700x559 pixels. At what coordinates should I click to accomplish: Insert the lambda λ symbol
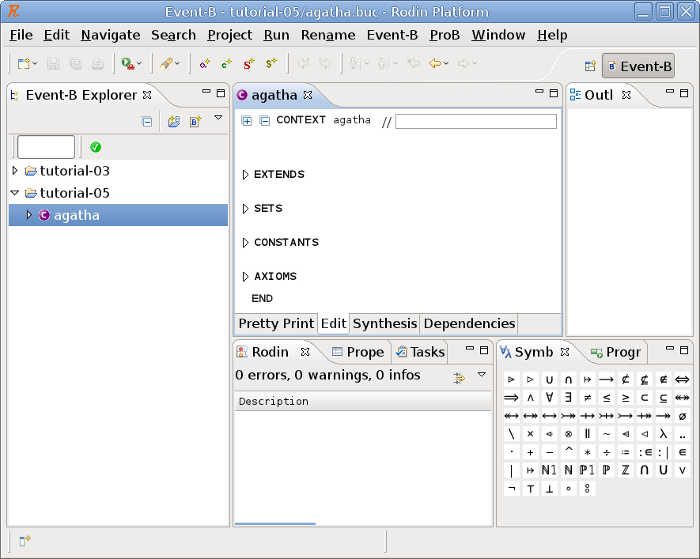pyautogui.click(x=663, y=434)
